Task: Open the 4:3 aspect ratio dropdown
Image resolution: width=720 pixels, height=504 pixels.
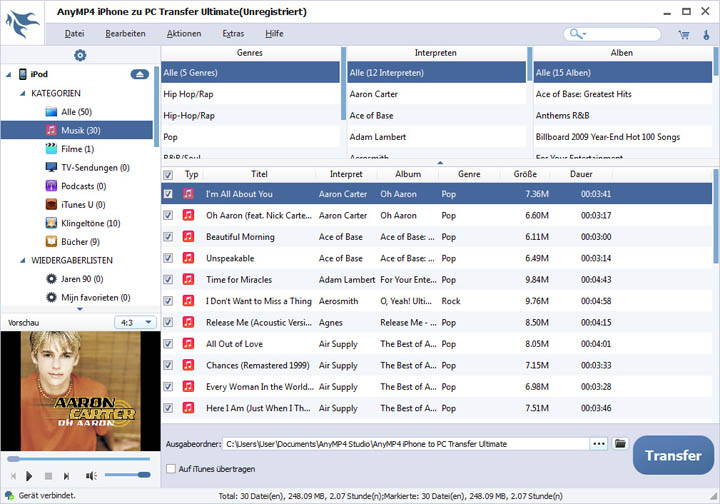Action: tap(135, 323)
